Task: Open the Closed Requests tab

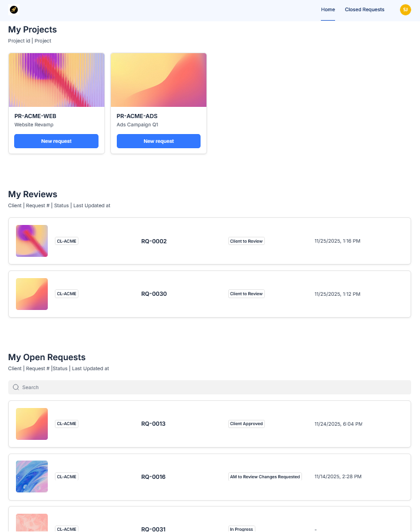Action: tap(365, 9)
